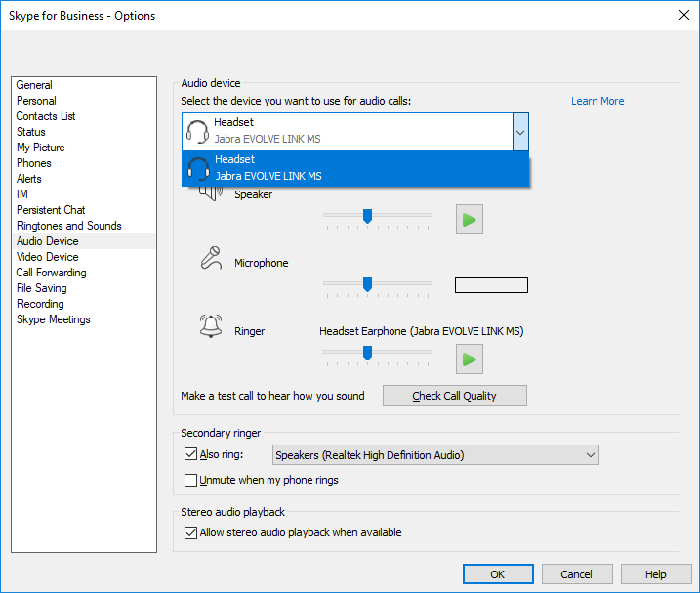Open the Learn More link
The width and height of the screenshot is (700, 593).
tap(597, 101)
